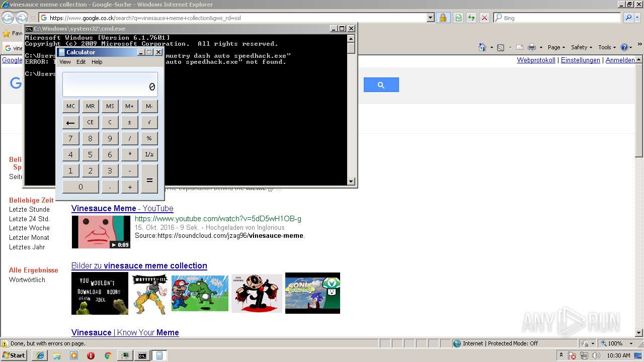Click the Favorites star icon
644x362 pixels.
point(7,34)
